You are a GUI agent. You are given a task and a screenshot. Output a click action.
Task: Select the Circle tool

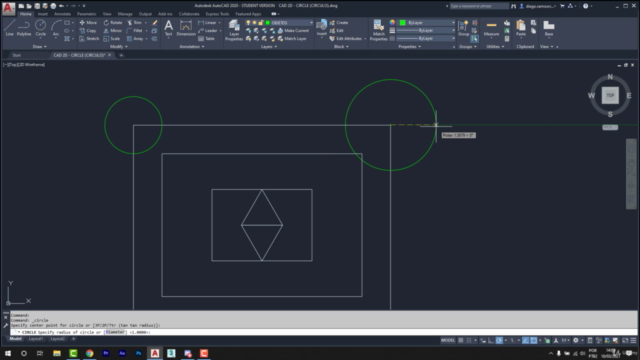[x=40, y=28]
